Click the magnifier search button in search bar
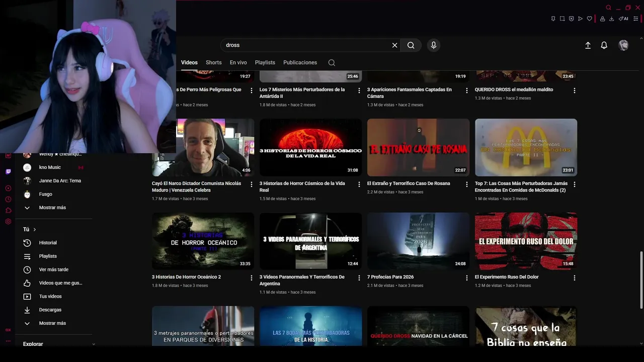Viewport: 644px width, 362px height. [x=411, y=45]
